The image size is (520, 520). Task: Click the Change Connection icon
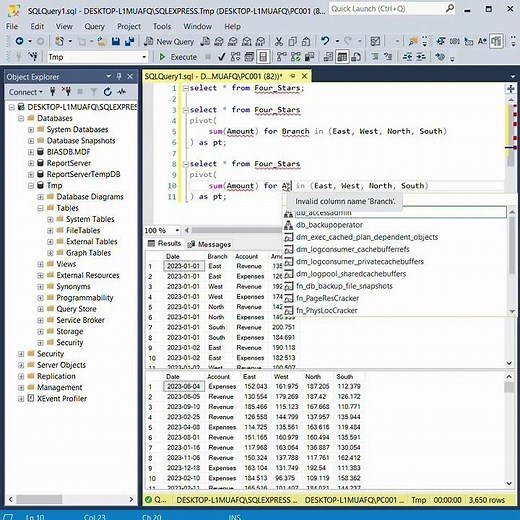tap(33, 57)
